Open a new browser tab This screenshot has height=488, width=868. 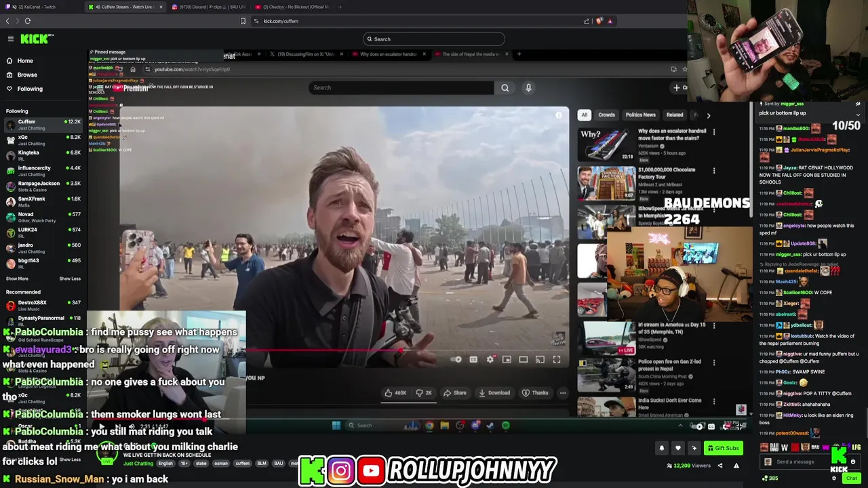[340, 7]
